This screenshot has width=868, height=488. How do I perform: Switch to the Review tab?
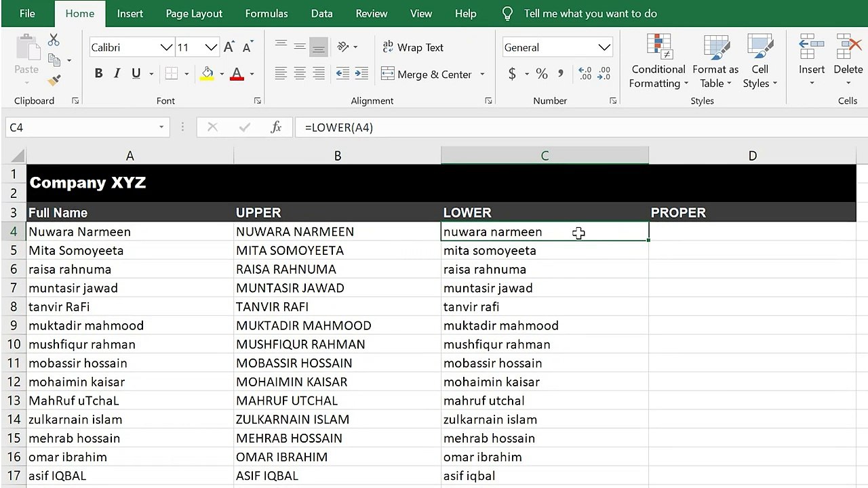pyautogui.click(x=372, y=14)
